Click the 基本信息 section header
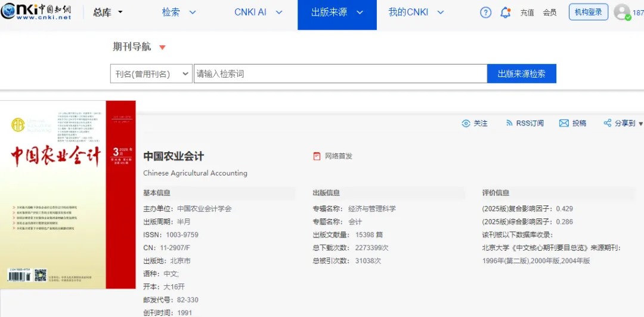This screenshot has width=644, height=317. [157, 193]
